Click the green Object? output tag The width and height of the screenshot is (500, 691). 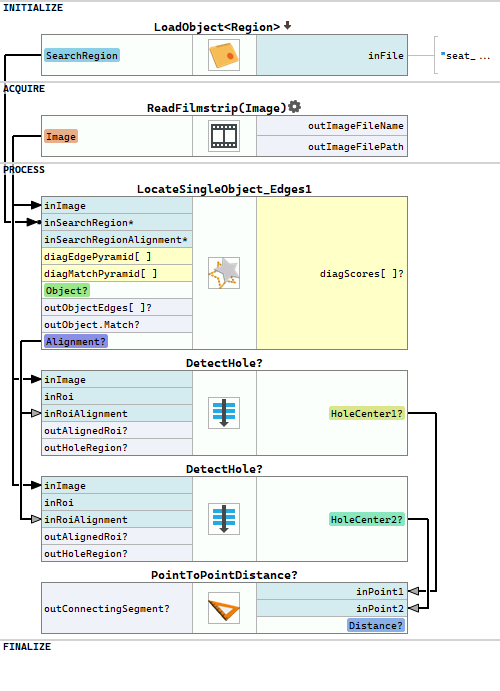(67, 291)
